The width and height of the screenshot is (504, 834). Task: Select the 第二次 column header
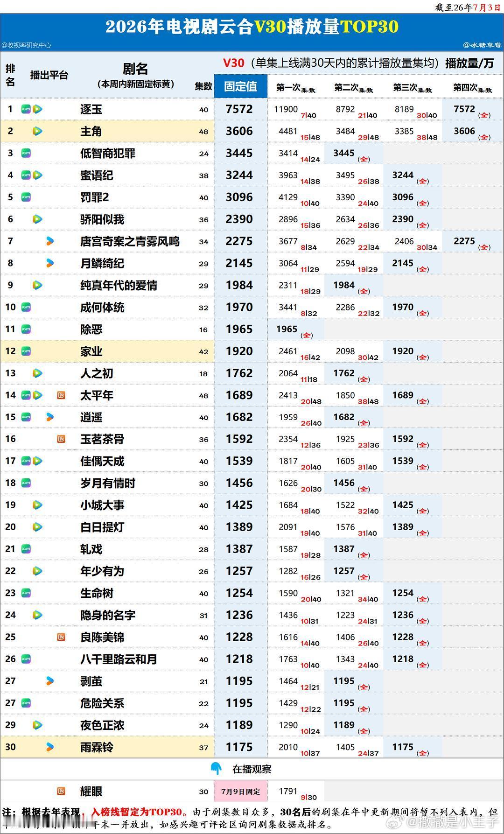(353, 87)
